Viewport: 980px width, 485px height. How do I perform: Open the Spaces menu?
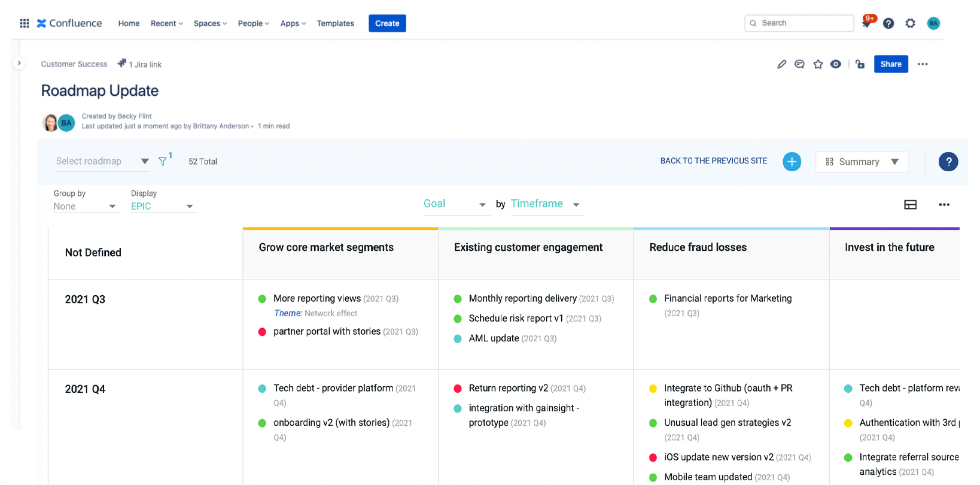click(210, 23)
